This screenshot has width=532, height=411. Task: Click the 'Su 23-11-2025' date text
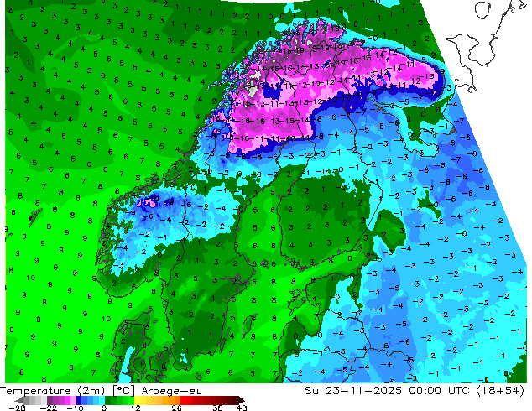[x=353, y=390]
